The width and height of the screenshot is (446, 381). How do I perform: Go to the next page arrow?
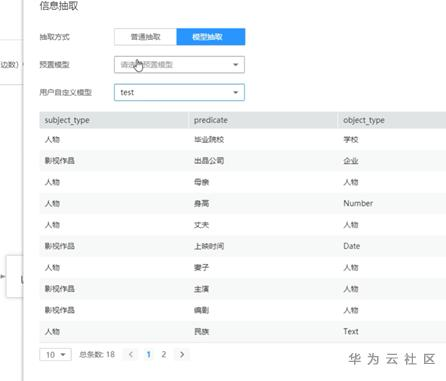tap(182, 355)
